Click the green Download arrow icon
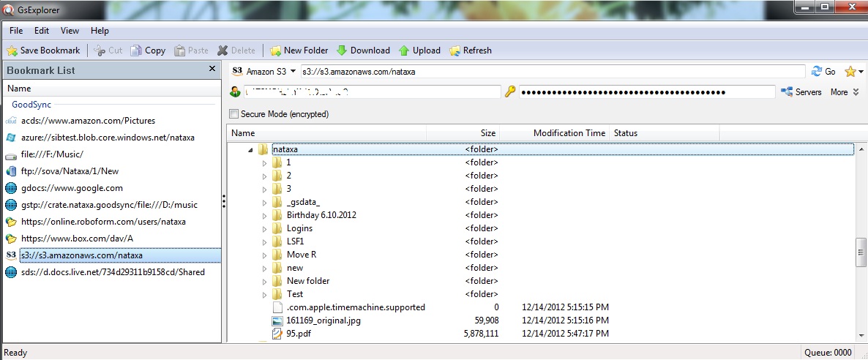The image size is (868, 360). point(342,50)
